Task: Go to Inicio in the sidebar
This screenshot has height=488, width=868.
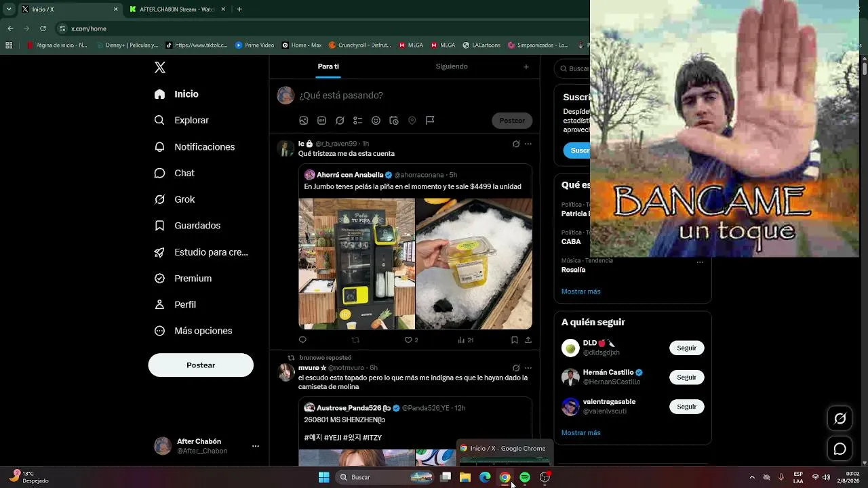Action: (x=176, y=94)
